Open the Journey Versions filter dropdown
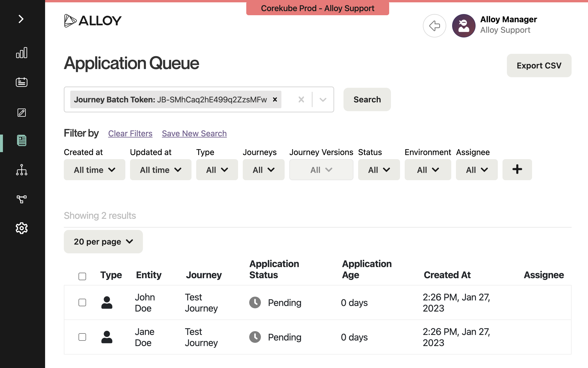Image resolution: width=588 pixels, height=368 pixels. pyautogui.click(x=321, y=170)
